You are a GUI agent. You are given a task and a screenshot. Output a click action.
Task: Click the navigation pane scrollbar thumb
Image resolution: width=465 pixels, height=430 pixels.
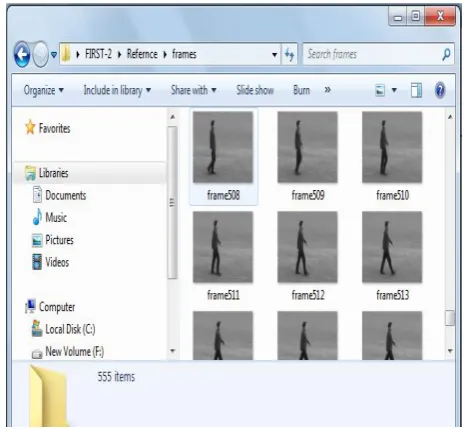coord(172,202)
